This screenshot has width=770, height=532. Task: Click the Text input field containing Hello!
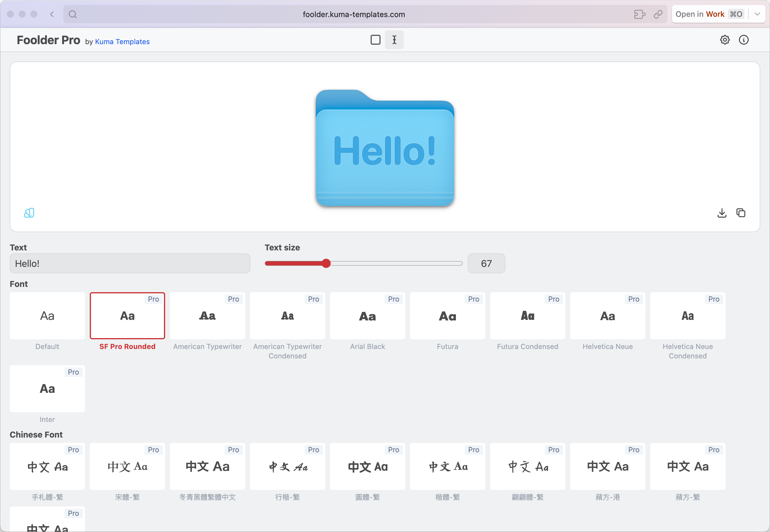pos(130,263)
